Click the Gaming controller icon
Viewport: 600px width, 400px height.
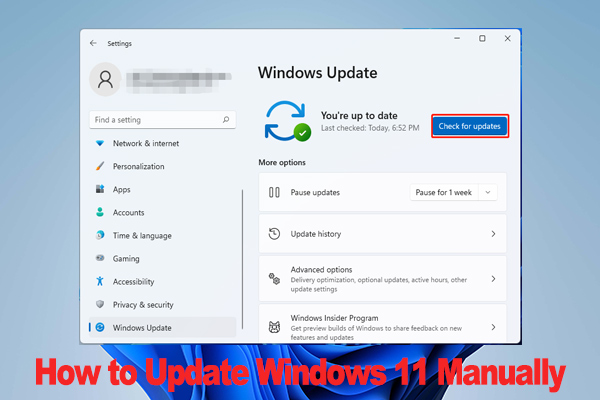100,258
